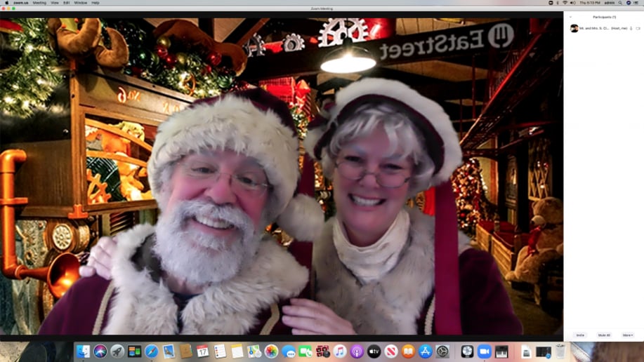Open System Preferences gear in Dock
The height and width of the screenshot is (362, 644).
tap(442, 351)
